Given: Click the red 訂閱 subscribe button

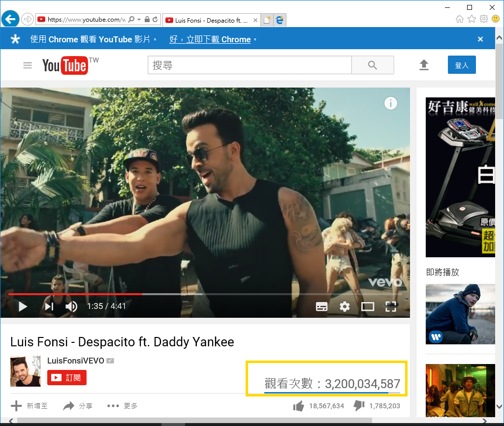Looking at the screenshot, I should pyautogui.click(x=67, y=377).
